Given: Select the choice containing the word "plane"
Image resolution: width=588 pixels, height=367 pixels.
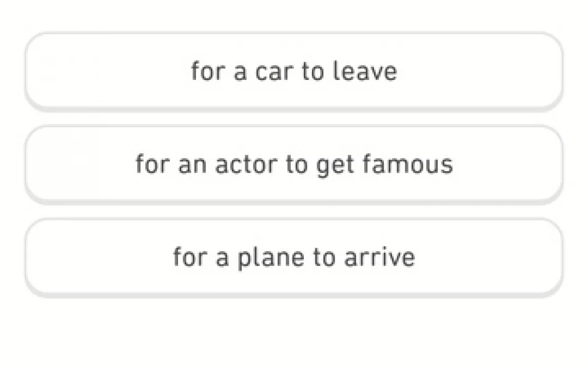Looking at the screenshot, I should [x=293, y=257].
